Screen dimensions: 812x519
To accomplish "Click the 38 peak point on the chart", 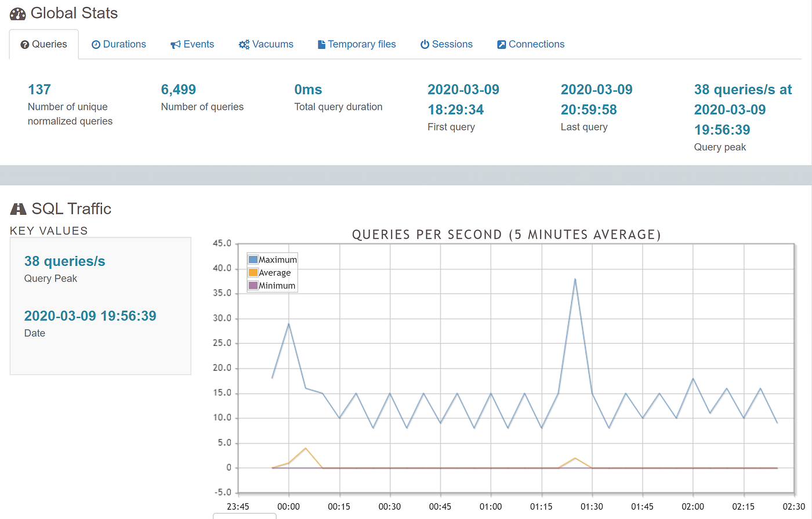I will tap(575, 279).
